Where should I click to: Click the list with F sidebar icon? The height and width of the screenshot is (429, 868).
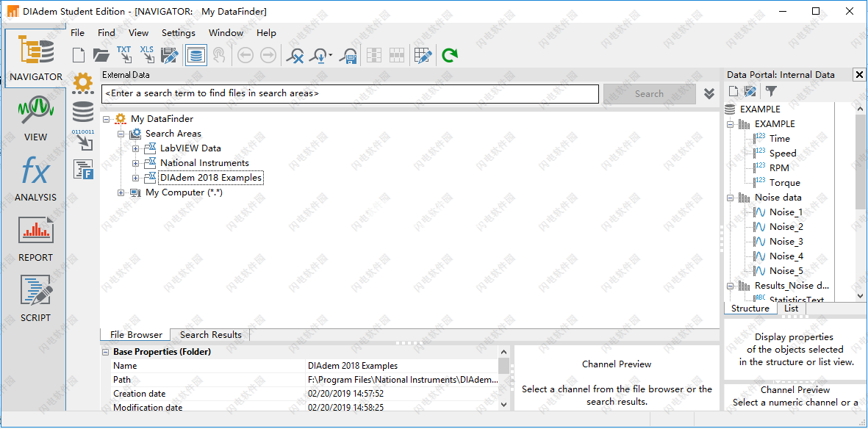tap(83, 170)
